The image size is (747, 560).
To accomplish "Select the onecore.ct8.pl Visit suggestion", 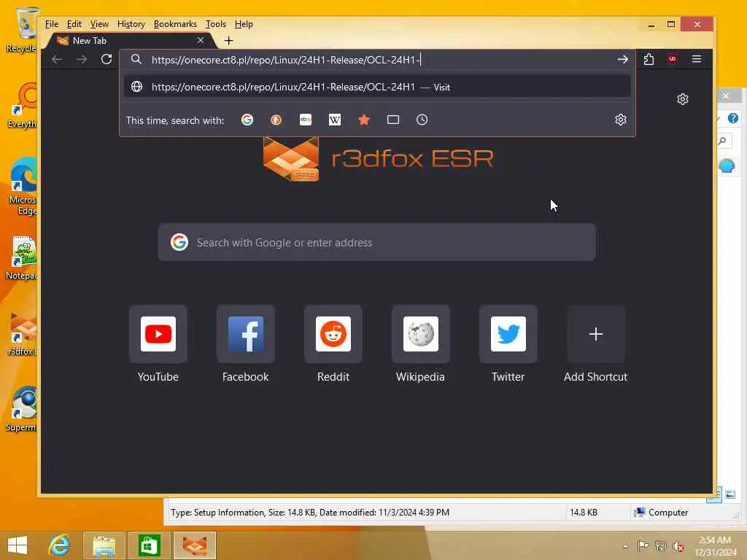I will pyautogui.click(x=377, y=87).
